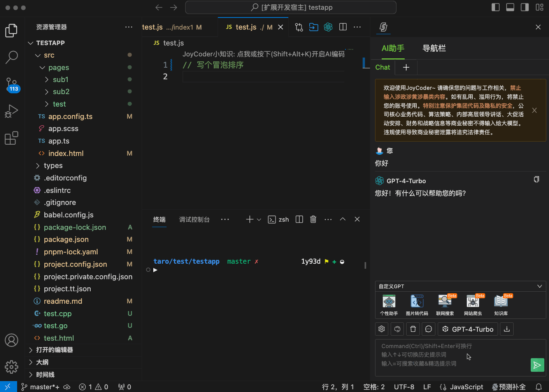Toggle the primary side bar layout
This screenshot has height=392, width=549.
tap(496, 7)
